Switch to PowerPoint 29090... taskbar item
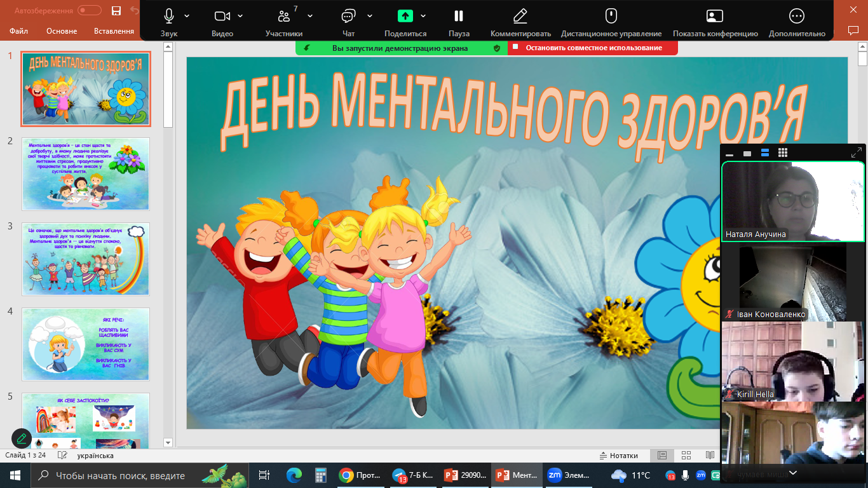Viewport: 868px width, 488px height. tap(465, 475)
